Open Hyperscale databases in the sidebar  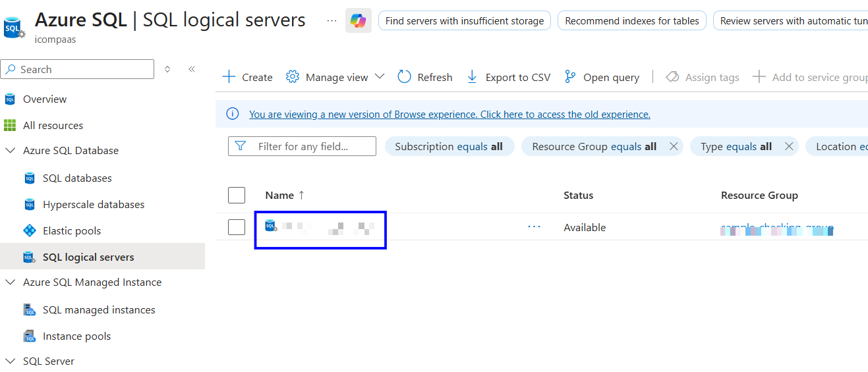94,205
